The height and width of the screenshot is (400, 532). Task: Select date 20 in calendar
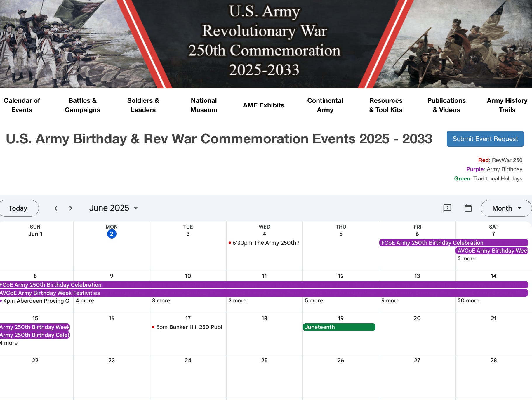point(417,318)
